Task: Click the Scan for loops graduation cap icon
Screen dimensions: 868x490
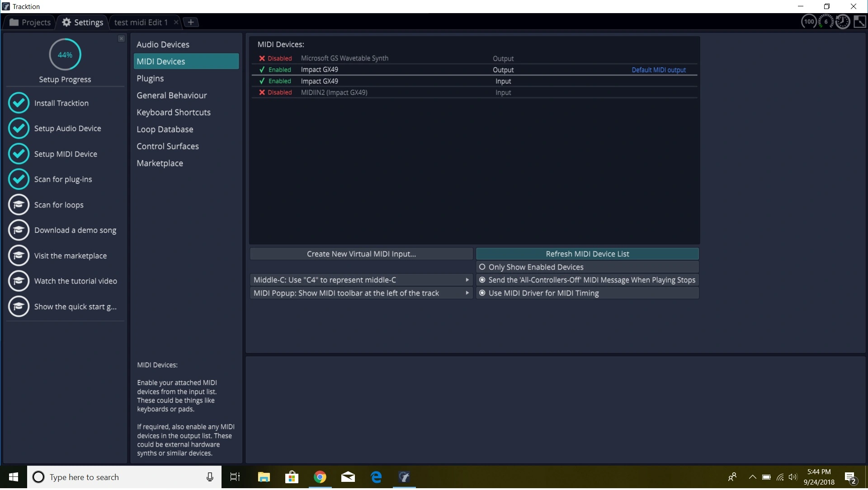Action: pyautogui.click(x=19, y=205)
